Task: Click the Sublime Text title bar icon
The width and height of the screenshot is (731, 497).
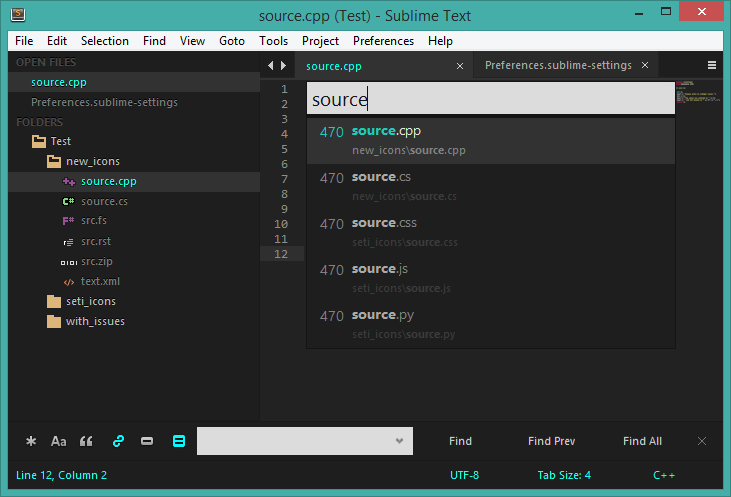Action: pos(18,14)
